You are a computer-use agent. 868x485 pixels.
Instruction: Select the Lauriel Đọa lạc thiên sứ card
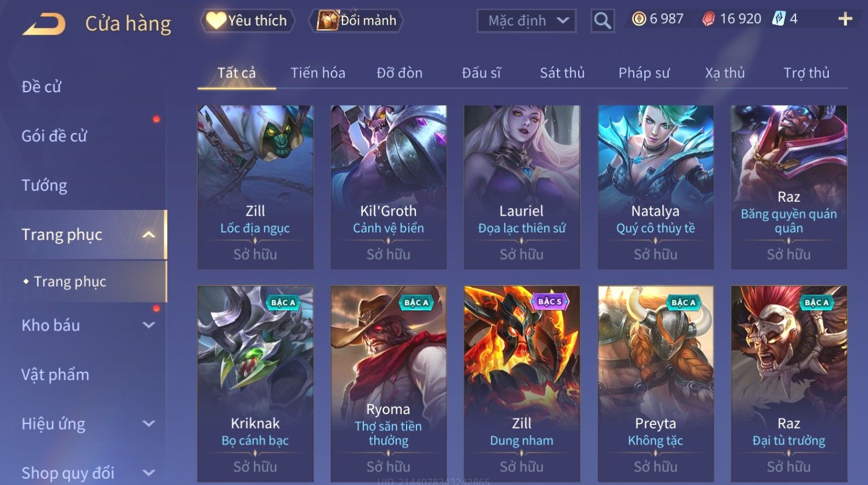click(x=521, y=187)
